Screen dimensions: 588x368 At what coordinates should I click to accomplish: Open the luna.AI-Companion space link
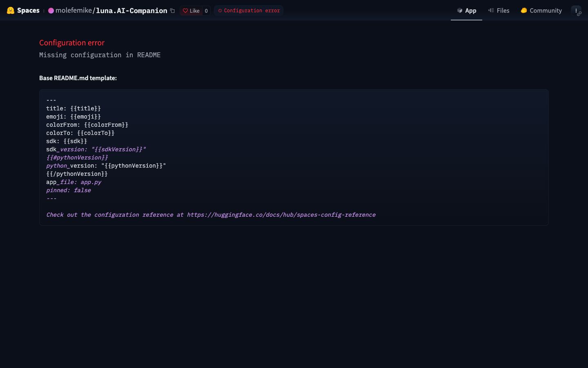pos(131,11)
